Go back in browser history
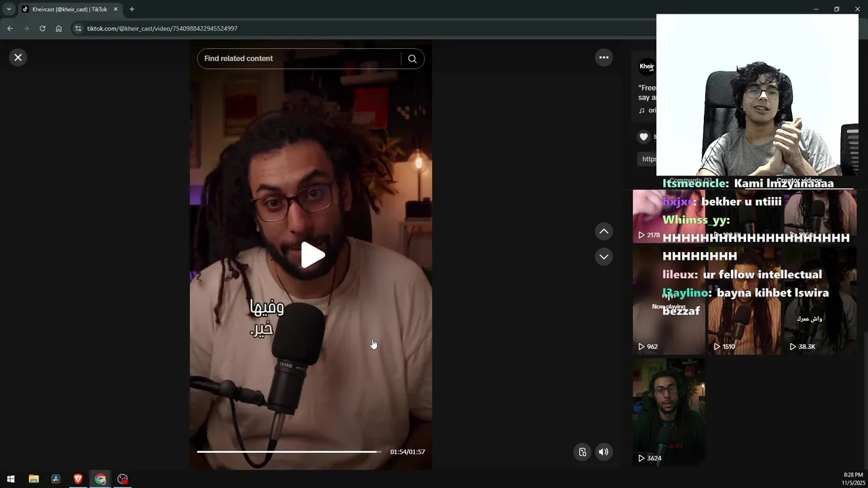This screenshot has width=868, height=488. tap(9, 28)
